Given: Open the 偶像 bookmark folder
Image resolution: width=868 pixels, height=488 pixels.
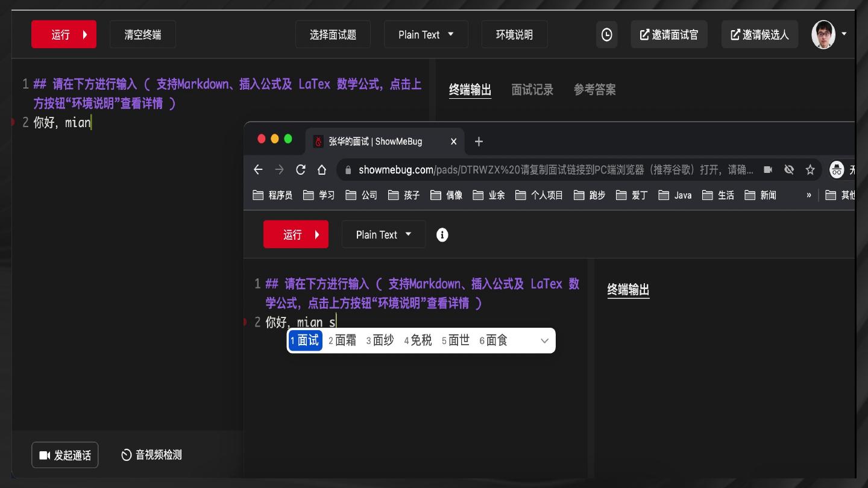Looking at the screenshot, I should tap(446, 195).
